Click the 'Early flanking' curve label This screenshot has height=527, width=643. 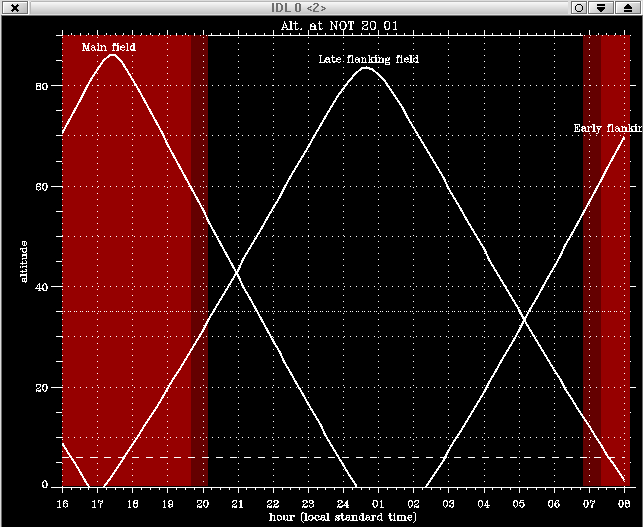(x=606, y=129)
